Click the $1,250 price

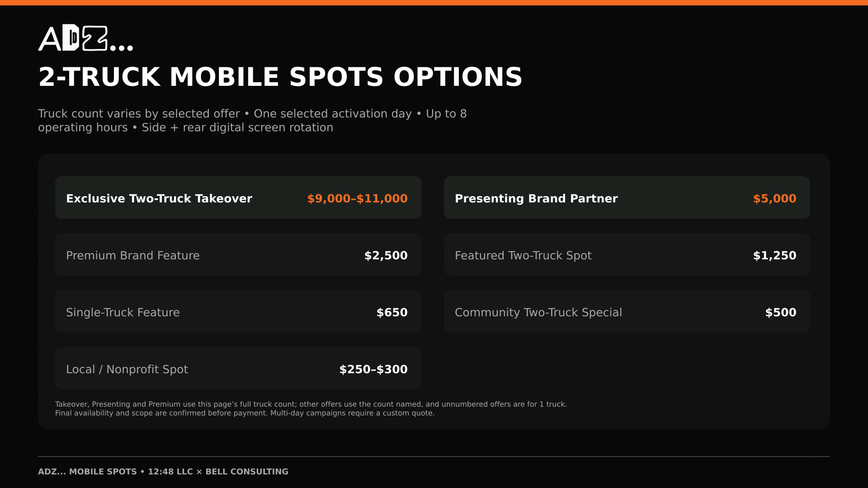coord(774,255)
